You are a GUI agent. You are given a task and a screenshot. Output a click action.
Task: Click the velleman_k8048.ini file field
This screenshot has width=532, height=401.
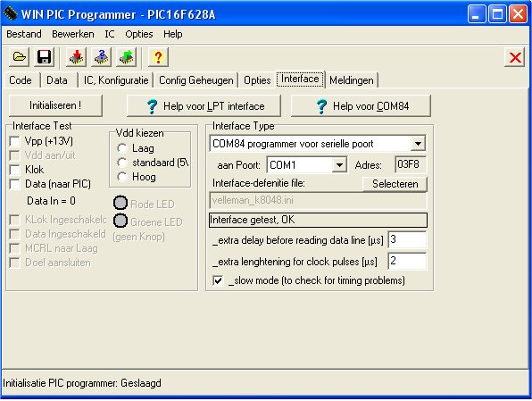(318, 200)
